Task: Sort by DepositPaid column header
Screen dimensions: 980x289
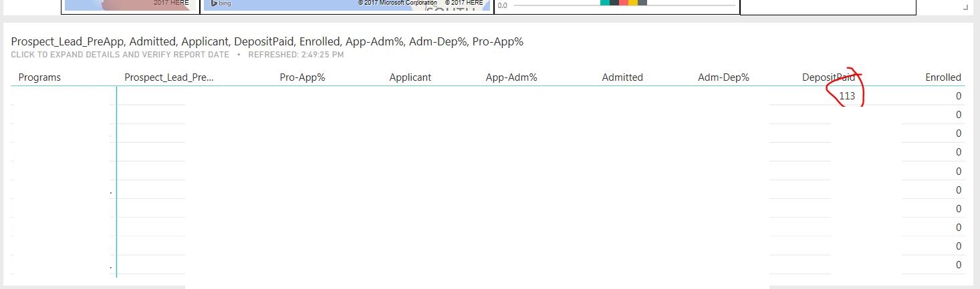Action: click(x=828, y=77)
